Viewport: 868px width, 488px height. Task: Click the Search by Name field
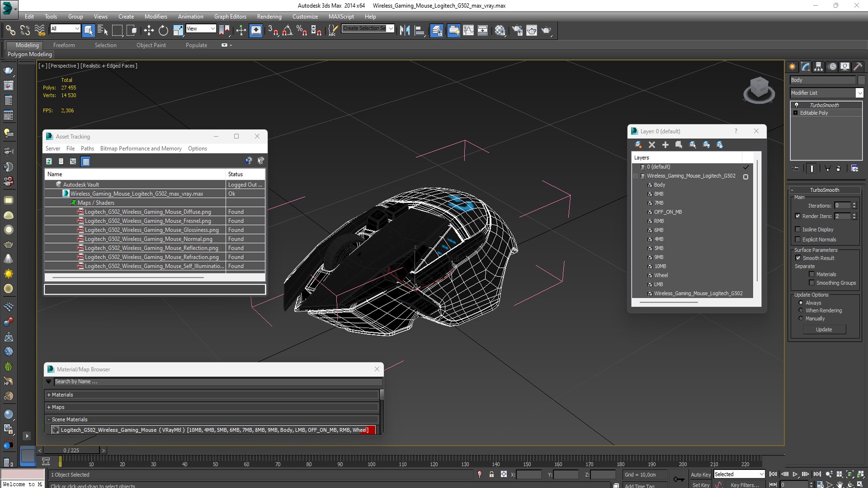click(x=217, y=382)
